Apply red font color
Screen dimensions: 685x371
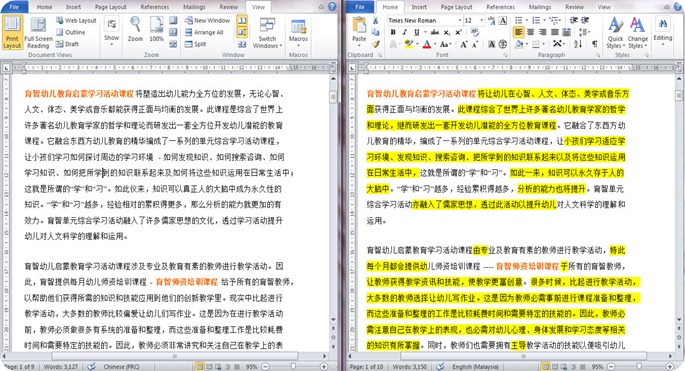tap(426, 44)
